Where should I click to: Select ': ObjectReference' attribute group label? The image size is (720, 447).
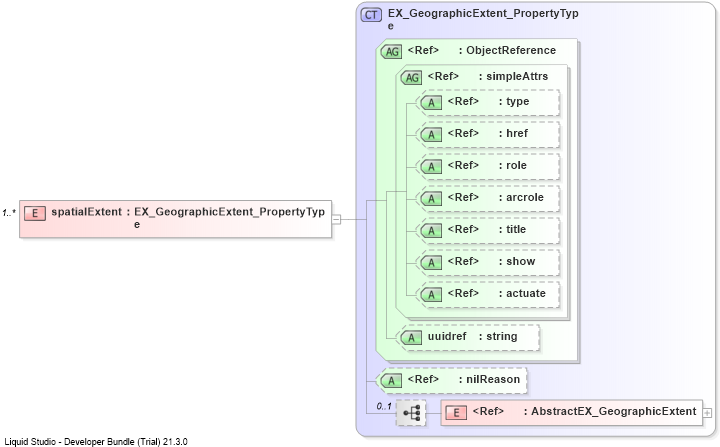point(507,51)
